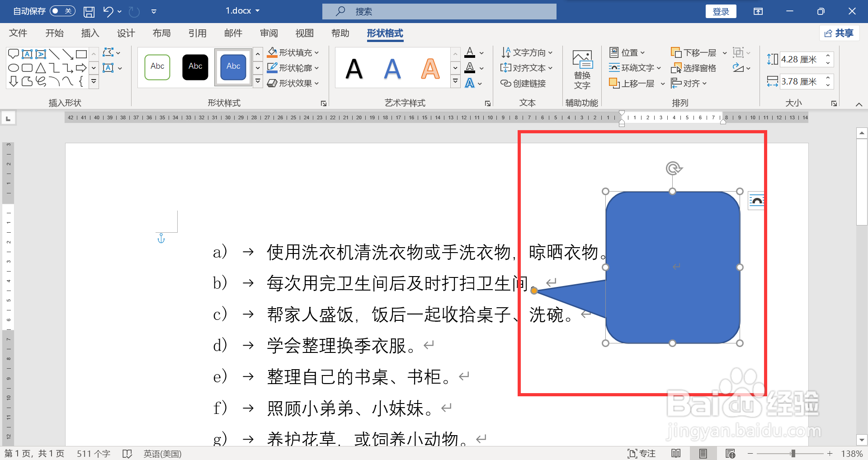
Task: Select the down block arrow shape
Action: click(x=14, y=81)
